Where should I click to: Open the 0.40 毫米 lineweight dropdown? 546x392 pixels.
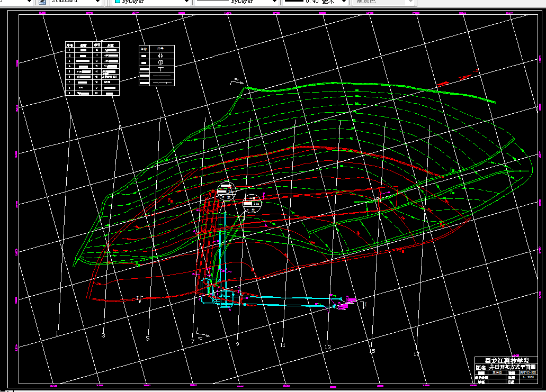[344, 2]
